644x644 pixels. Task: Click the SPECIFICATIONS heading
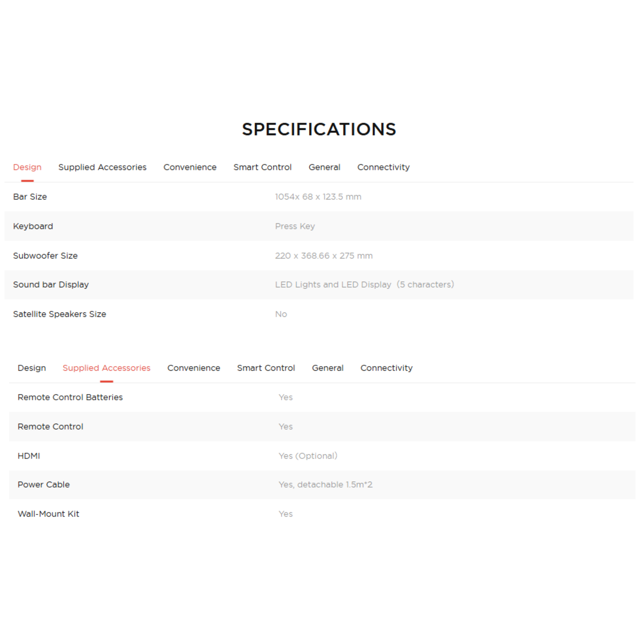point(319,129)
